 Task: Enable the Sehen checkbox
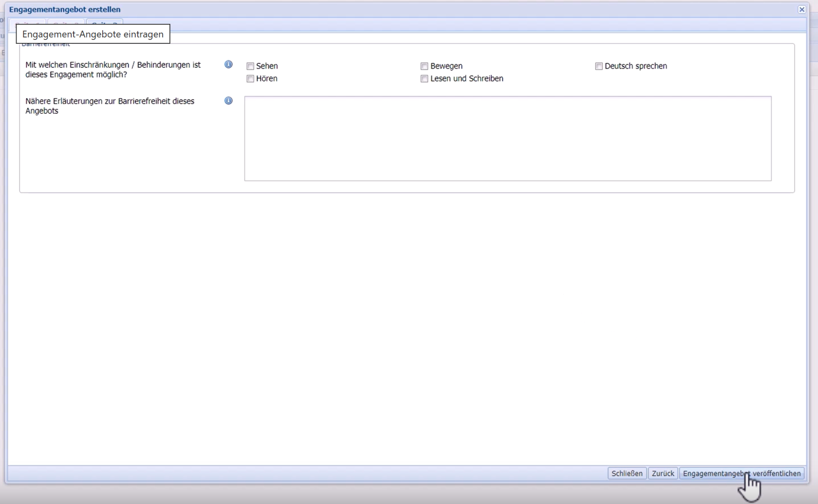(x=250, y=66)
